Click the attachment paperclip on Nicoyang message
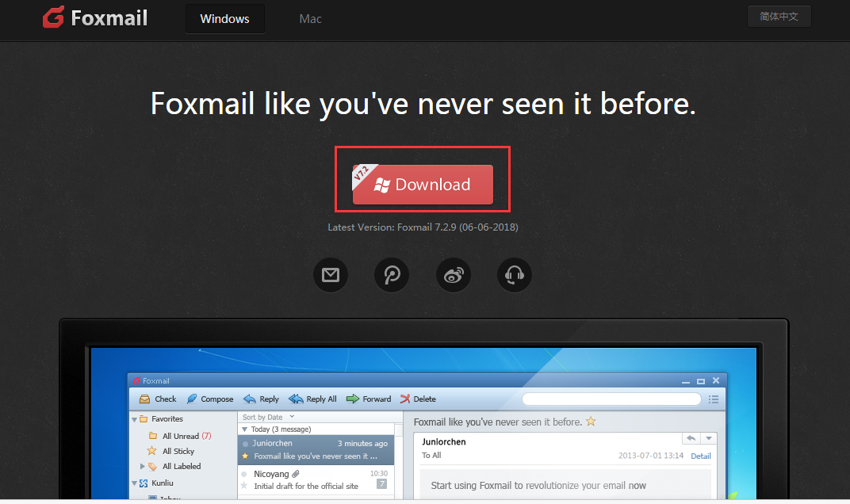This screenshot has width=850, height=504. pos(296,474)
